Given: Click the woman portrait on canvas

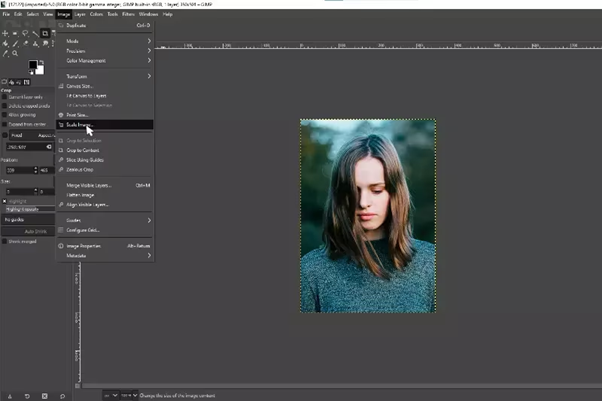Looking at the screenshot, I should pos(368,215).
